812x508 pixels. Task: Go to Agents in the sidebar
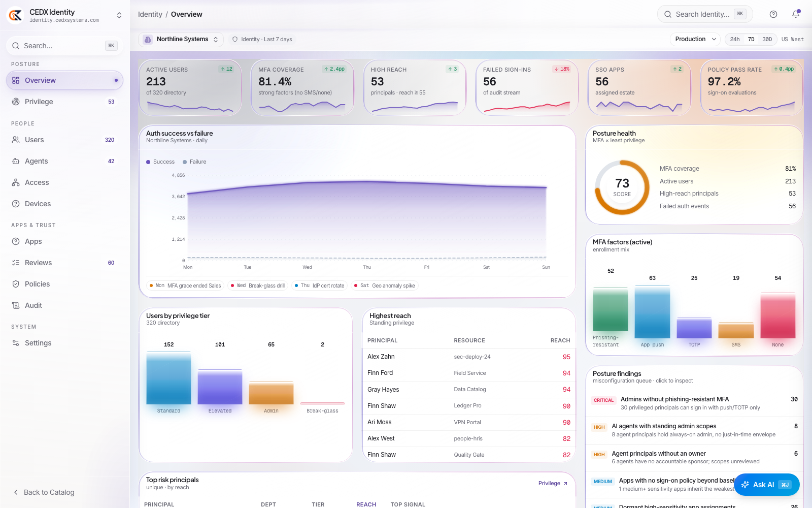(x=64, y=161)
